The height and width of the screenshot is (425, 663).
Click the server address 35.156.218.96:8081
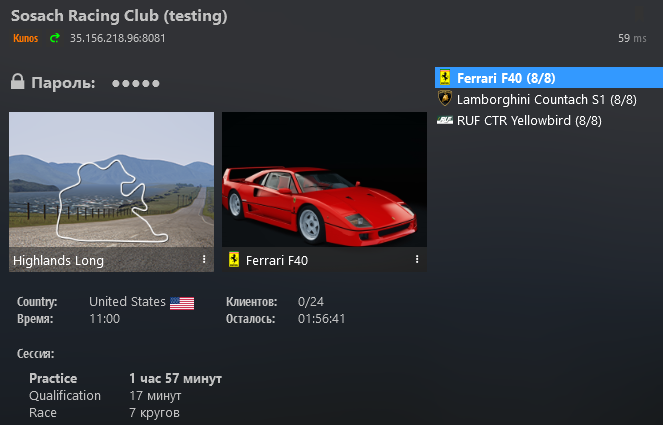click(x=118, y=38)
